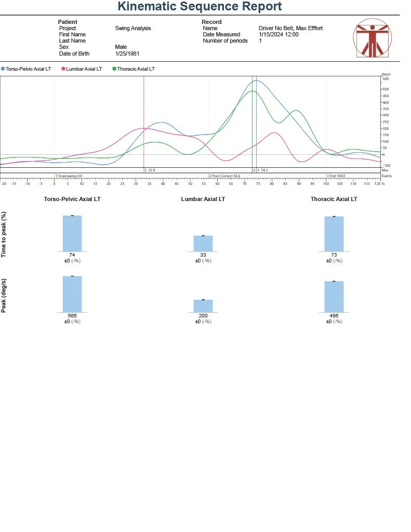Select the Thoracic Axial LT legend label
The image size is (411, 532).
[136, 69]
